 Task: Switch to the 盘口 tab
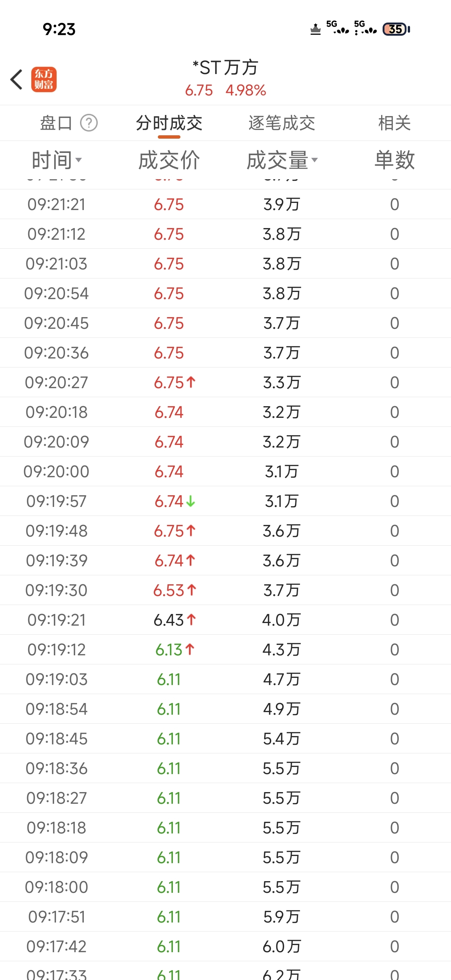[56, 123]
